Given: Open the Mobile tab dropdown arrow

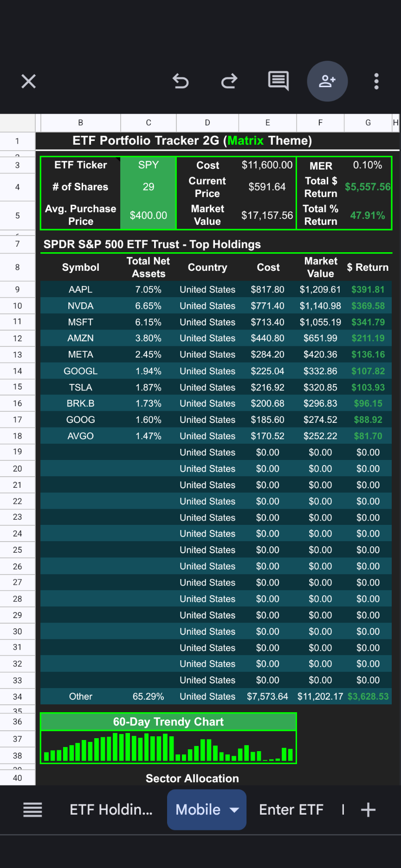Looking at the screenshot, I should coord(234,810).
